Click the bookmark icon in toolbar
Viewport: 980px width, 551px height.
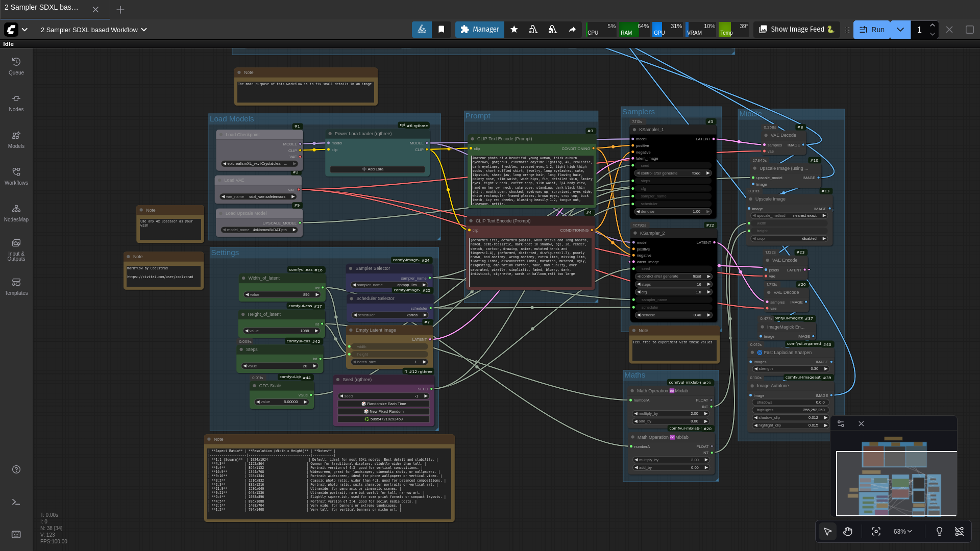pos(442,30)
